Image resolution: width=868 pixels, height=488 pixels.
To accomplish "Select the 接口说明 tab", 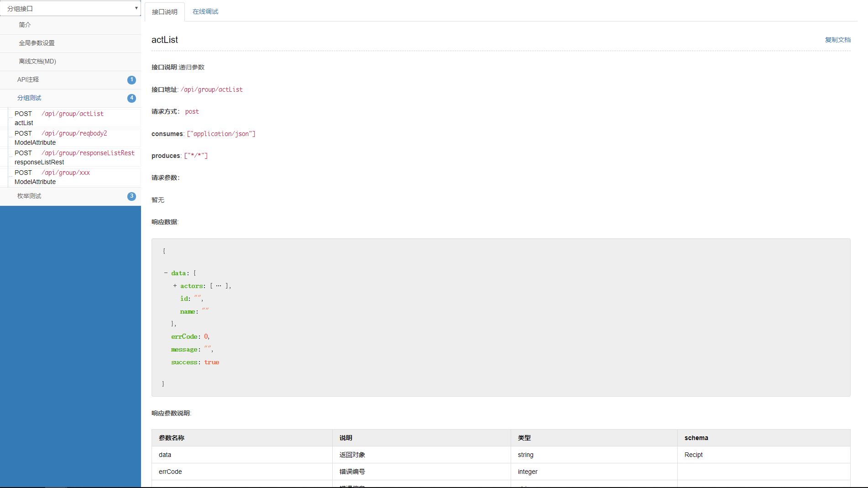I will (x=165, y=12).
